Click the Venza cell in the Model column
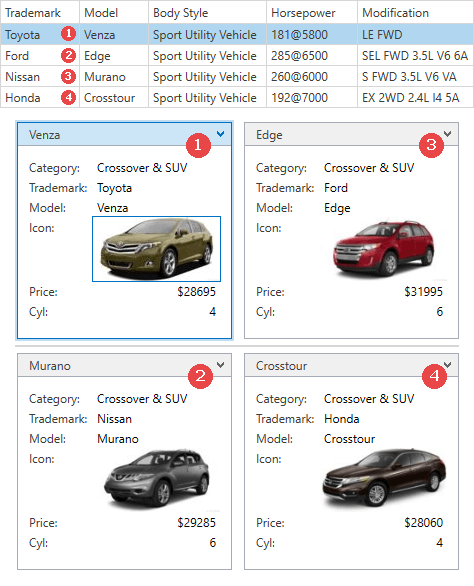The width and height of the screenshot is (474, 586). tap(114, 35)
